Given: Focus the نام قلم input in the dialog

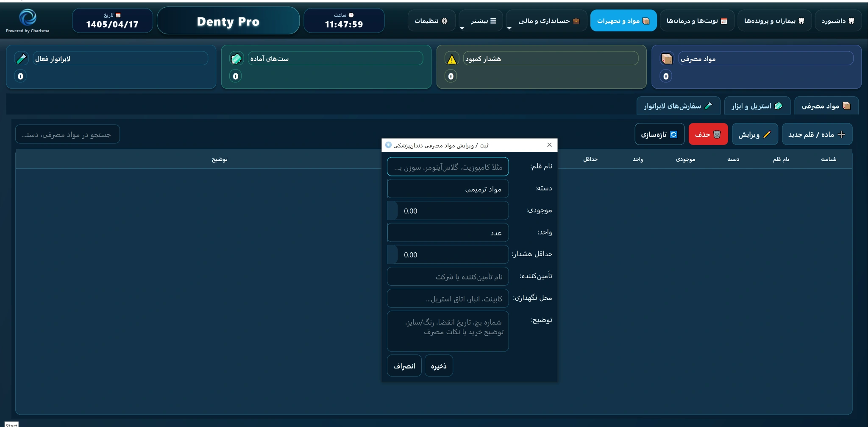Looking at the screenshot, I should (x=448, y=167).
